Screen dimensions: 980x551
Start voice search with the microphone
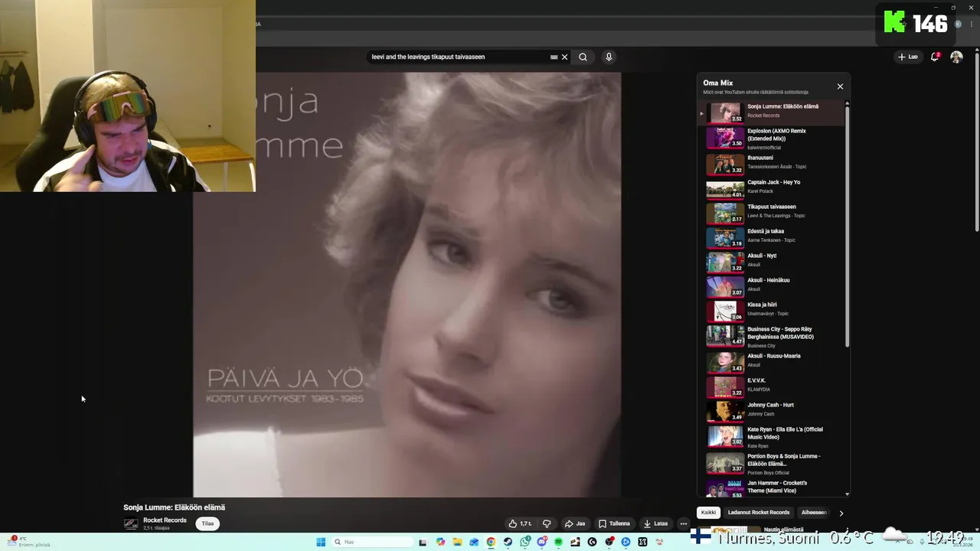[x=609, y=57]
